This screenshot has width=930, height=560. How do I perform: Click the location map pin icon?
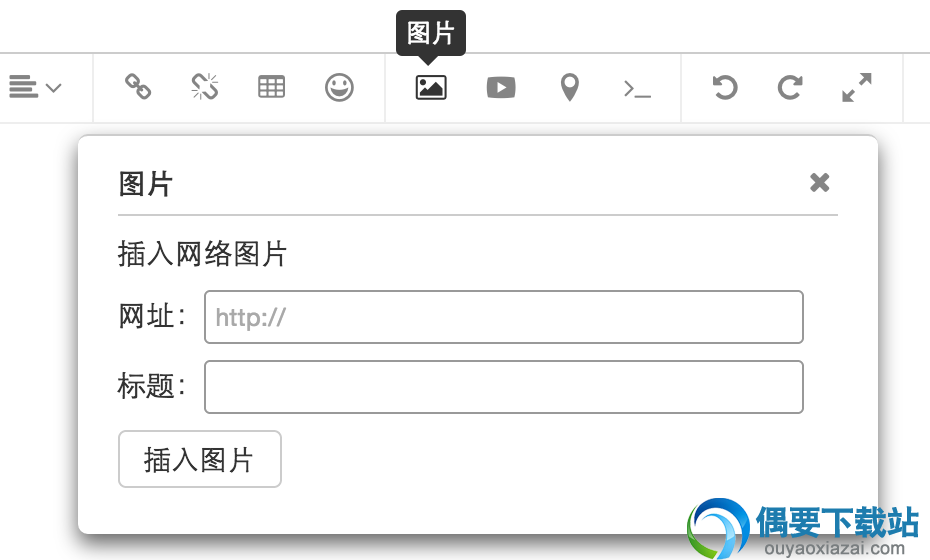pos(570,87)
